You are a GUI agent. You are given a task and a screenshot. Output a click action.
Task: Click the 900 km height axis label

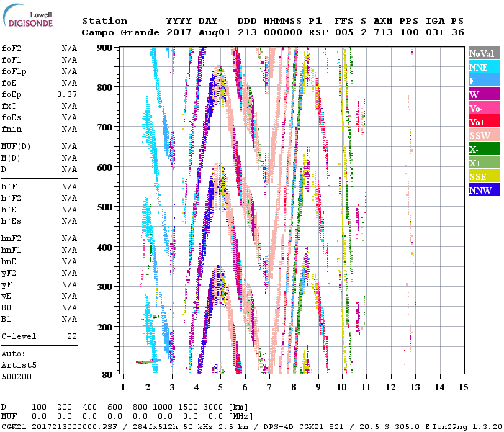(104, 48)
